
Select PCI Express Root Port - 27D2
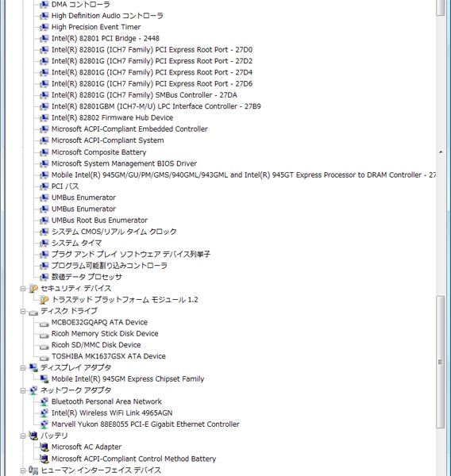coord(152,61)
